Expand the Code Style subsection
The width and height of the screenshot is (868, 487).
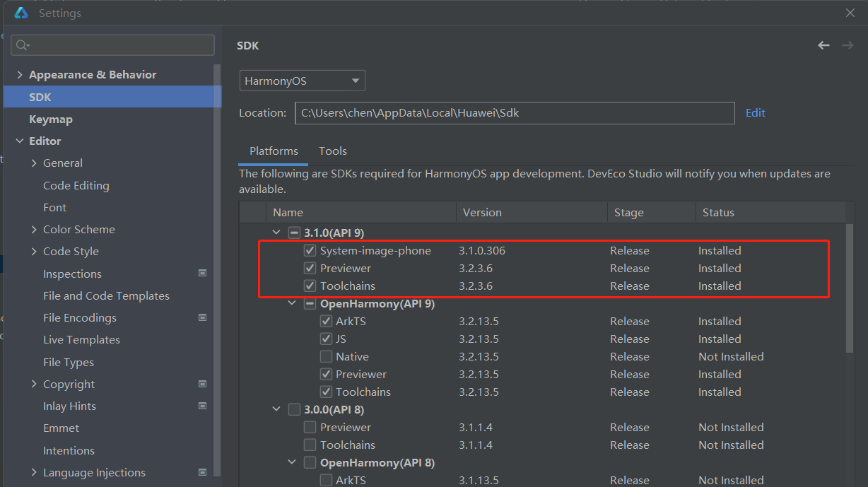(34, 251)
